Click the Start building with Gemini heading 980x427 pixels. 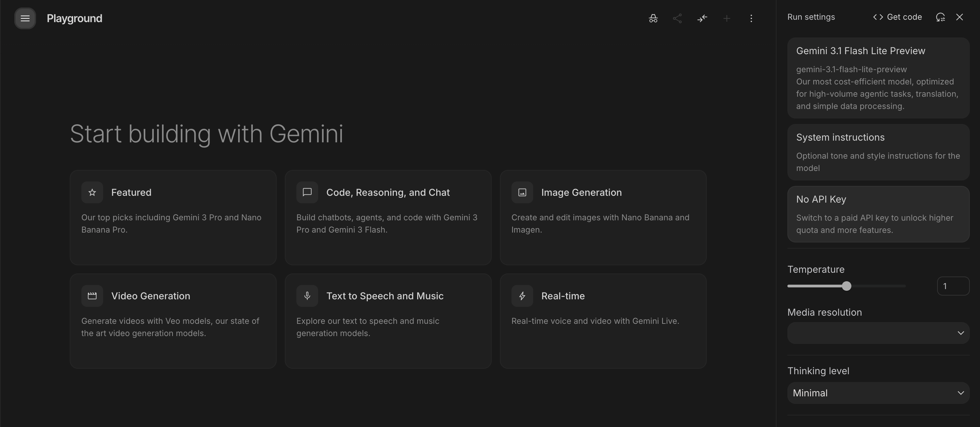pos(207,134)
